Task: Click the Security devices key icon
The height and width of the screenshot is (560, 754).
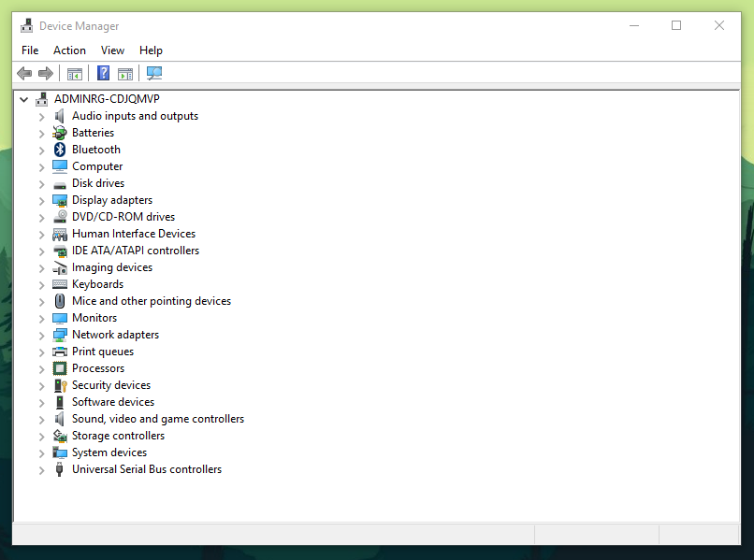Action: pyautogui.click(x=60, y=385)
